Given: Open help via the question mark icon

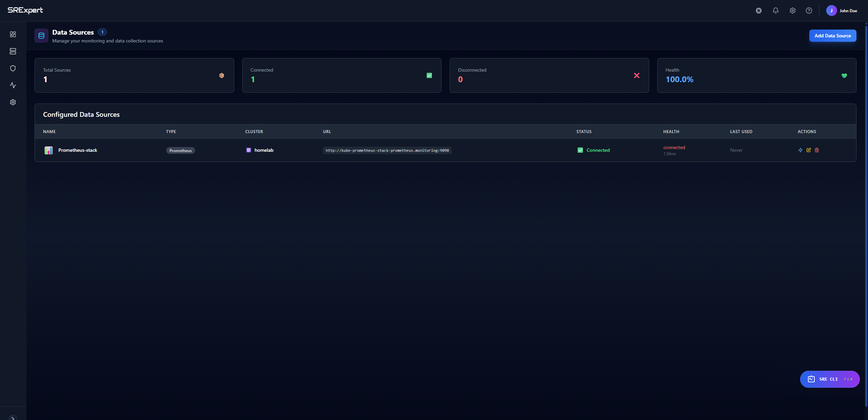Looking at the screenshot, I should click(x=809, y=11).
